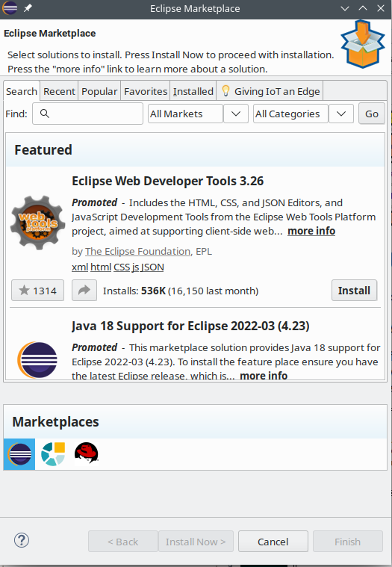
Task: Click the pin icon in title bar
Action: 28,8
